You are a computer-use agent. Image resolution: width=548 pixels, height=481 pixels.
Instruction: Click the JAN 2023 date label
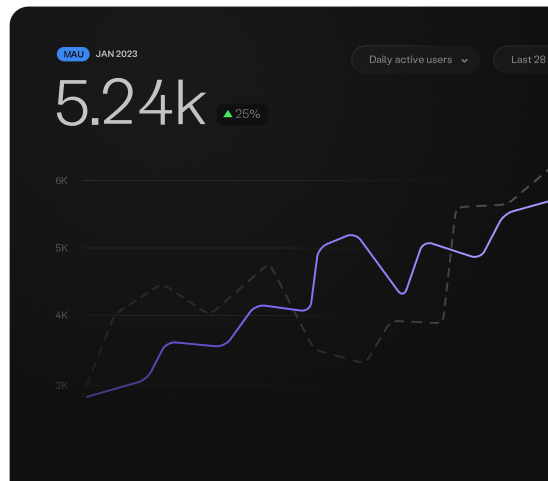[117, 54]
